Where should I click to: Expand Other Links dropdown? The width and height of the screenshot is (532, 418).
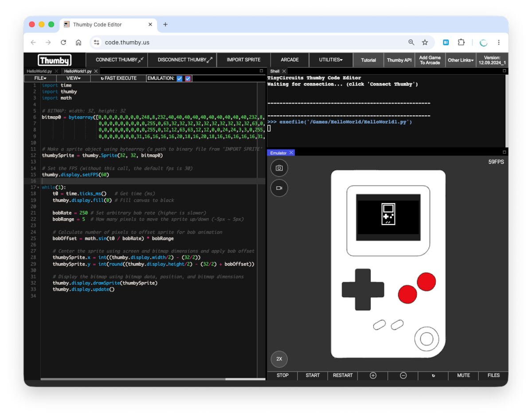(461, 60)
